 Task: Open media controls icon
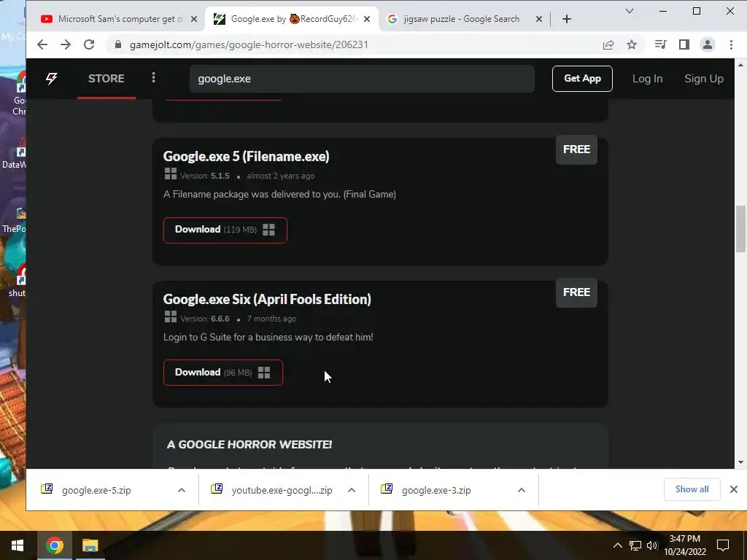(660, 44)
